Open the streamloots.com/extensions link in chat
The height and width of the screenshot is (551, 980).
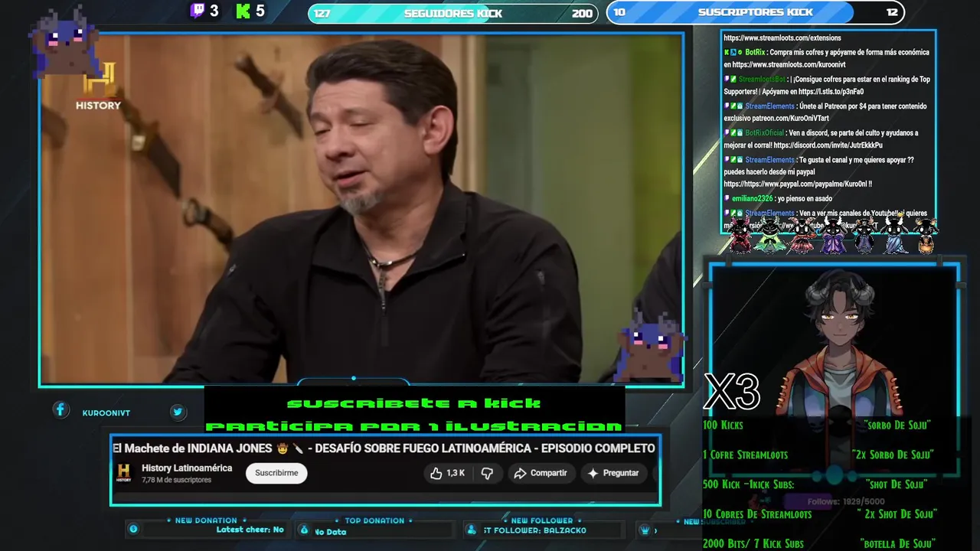point(782,37)
